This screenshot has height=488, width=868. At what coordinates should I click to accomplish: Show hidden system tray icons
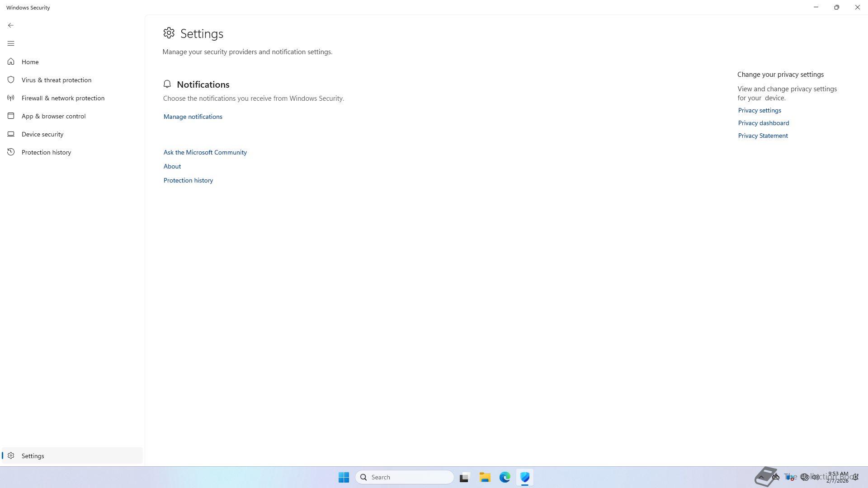coord(761,477)
